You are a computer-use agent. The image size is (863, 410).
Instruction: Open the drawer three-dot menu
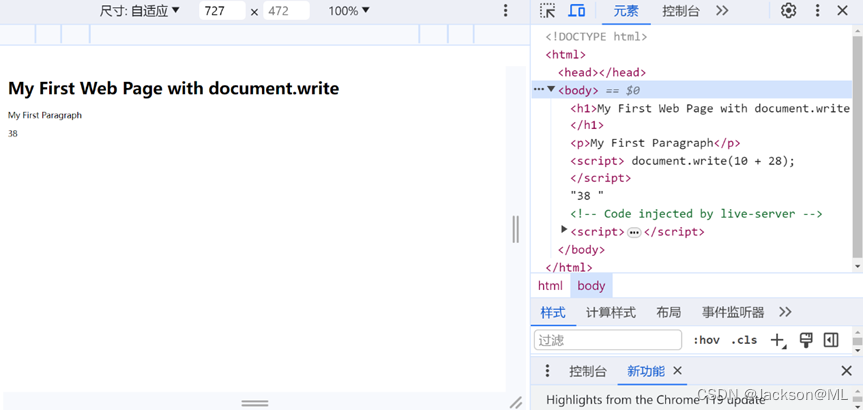547,371
